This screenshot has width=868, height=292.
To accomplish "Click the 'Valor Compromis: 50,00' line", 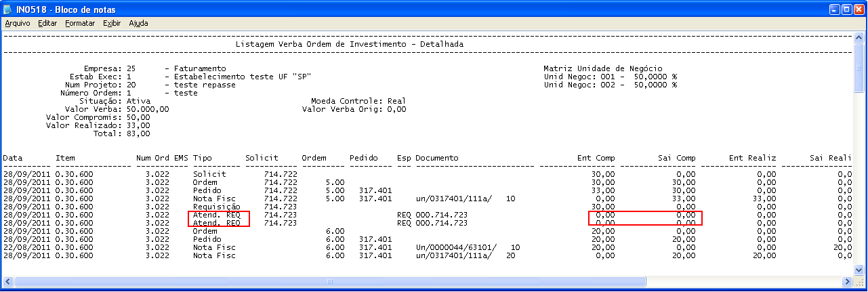I will pyautogui.click(x=98, y=117).
